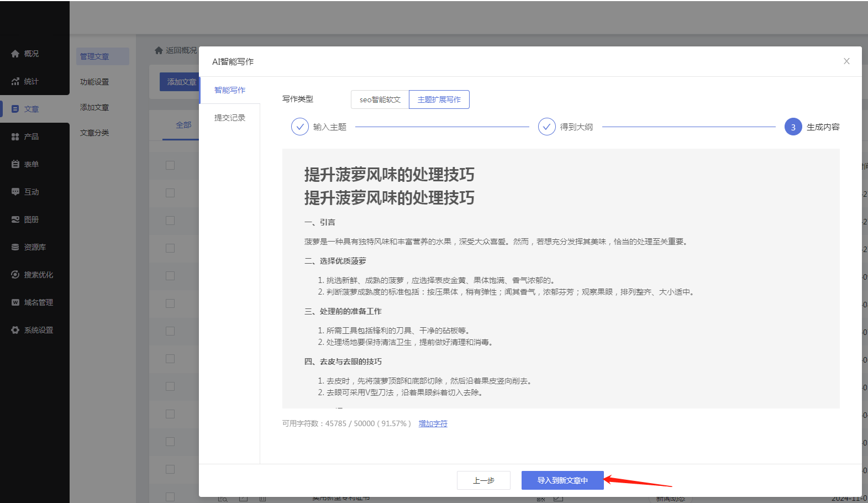
Task: Switch to the 提交记录 tab
Action: tap(230, 118)
